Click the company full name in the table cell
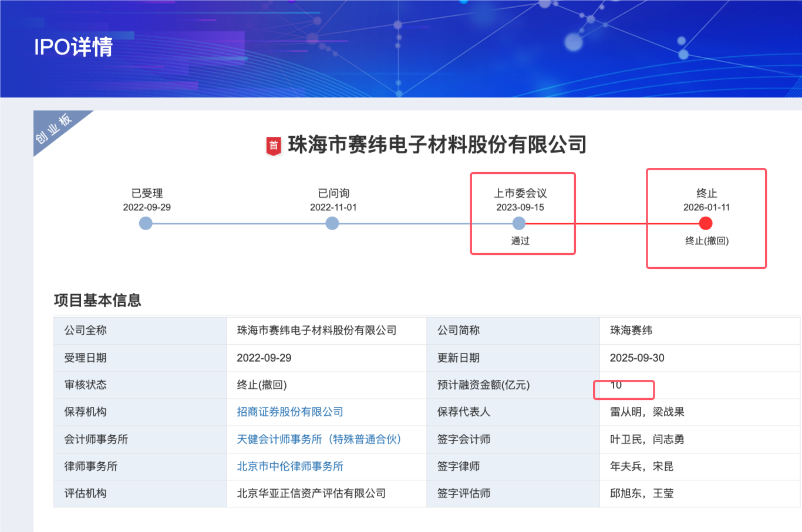802x532 pixels. 316,331
